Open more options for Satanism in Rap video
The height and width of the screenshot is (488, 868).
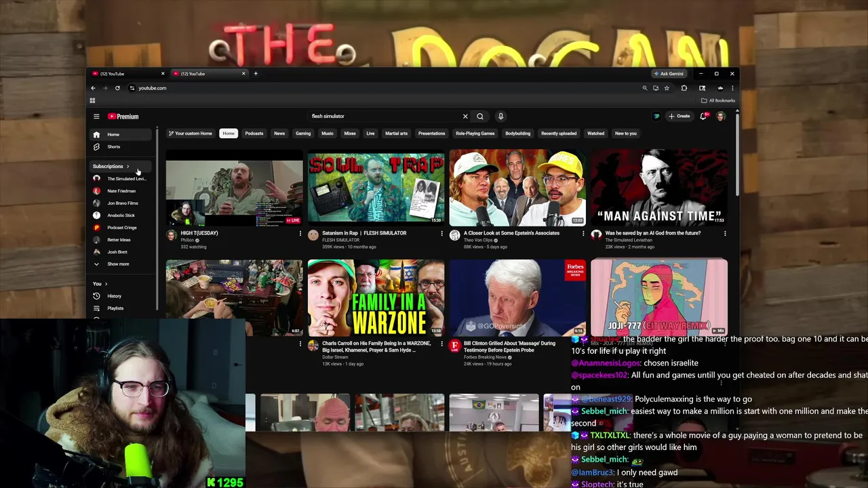coord(441,233)
